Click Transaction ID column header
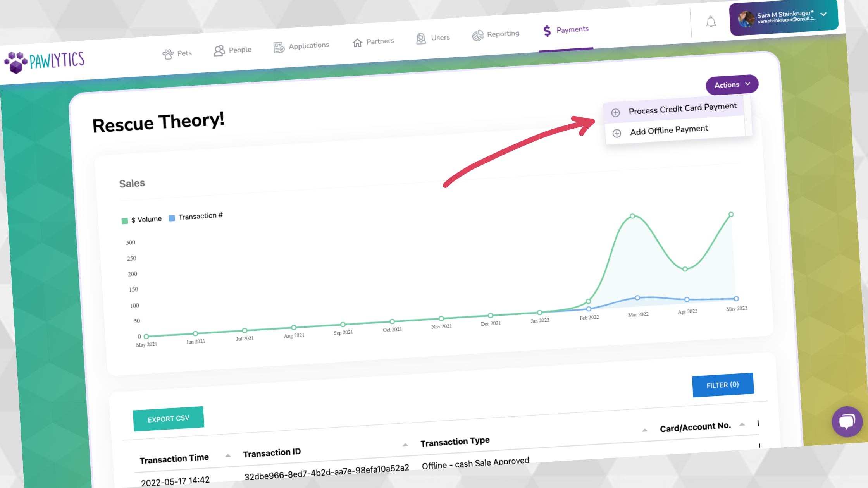Viewport: 868px width, 488px height. coord(272,453)
